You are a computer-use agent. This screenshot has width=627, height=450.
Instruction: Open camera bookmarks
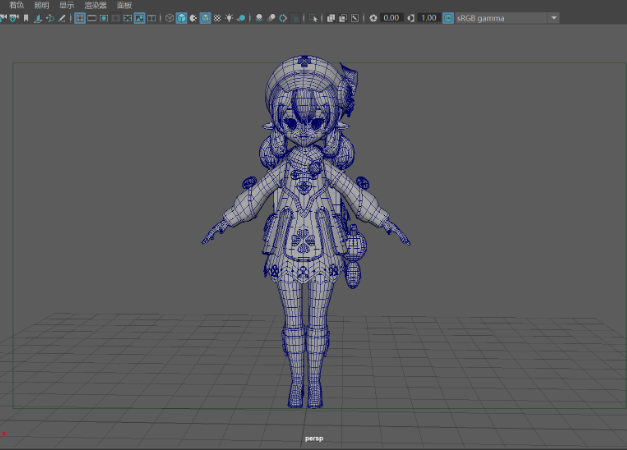coord(26,18)
